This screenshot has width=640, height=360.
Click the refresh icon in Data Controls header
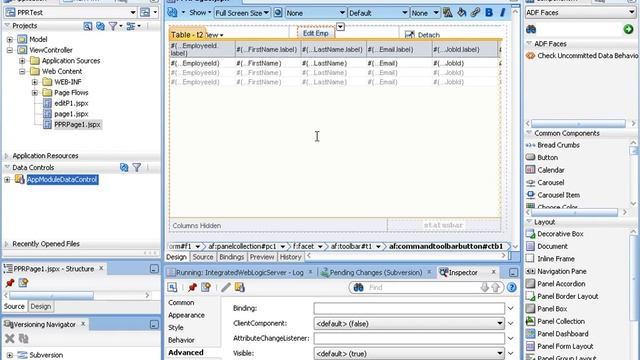[x=124, y=167]
